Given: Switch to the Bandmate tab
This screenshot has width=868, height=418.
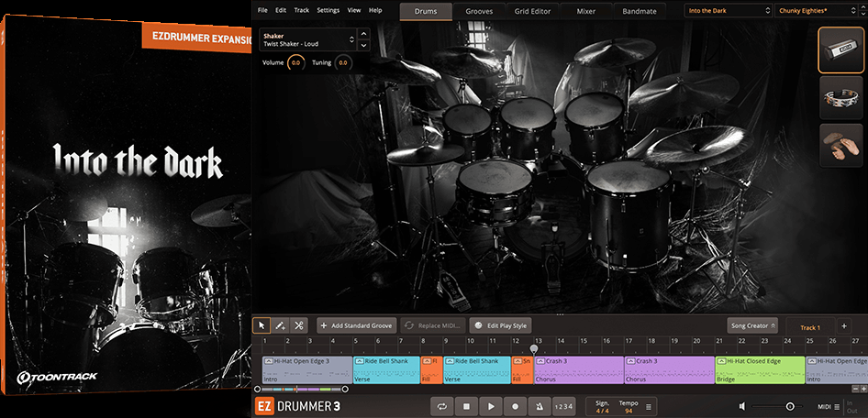Looking at the screenshot, I should [640, 11].
